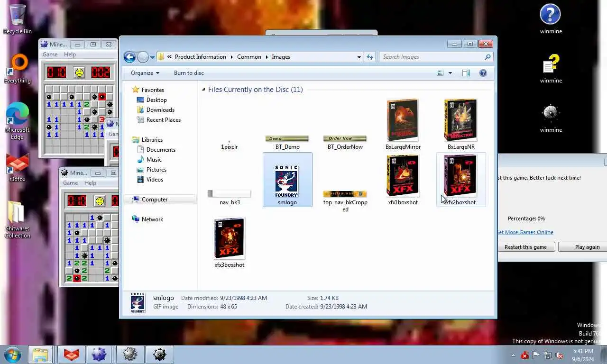Open the r3dfox desktop shortcut
This screenshot has height=364, width=607.
point(17,167)
